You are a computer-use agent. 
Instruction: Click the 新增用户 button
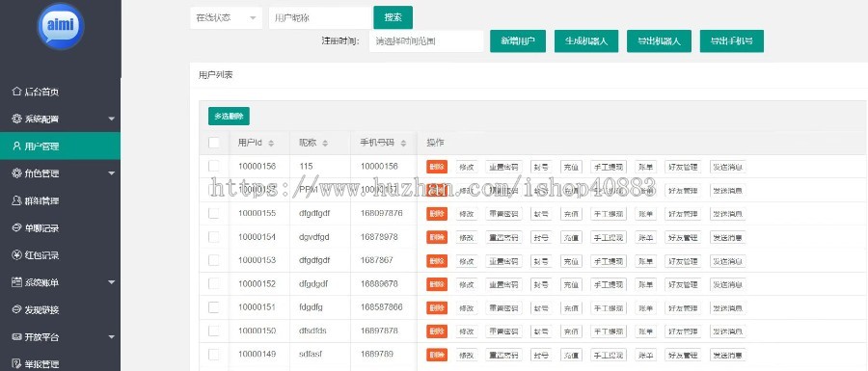pos(518,40)
